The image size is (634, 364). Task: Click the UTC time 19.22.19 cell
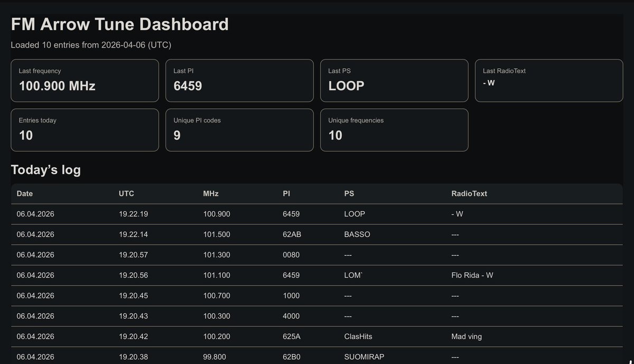tap(134, 214)
